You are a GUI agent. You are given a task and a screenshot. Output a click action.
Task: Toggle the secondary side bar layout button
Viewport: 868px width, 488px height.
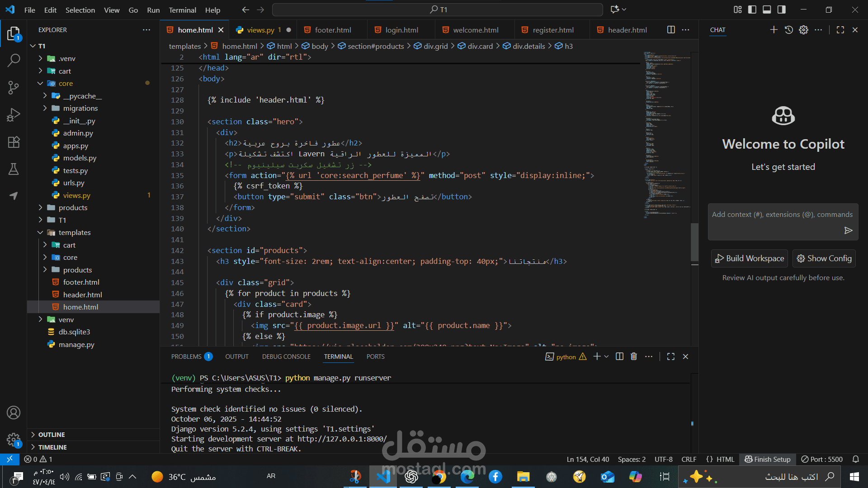781,9
